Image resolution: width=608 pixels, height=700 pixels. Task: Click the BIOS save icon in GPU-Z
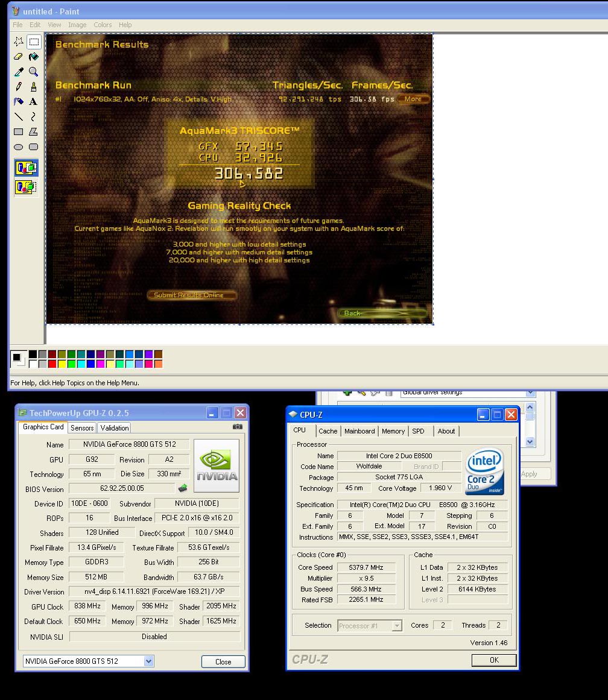[x=183, y=488]
